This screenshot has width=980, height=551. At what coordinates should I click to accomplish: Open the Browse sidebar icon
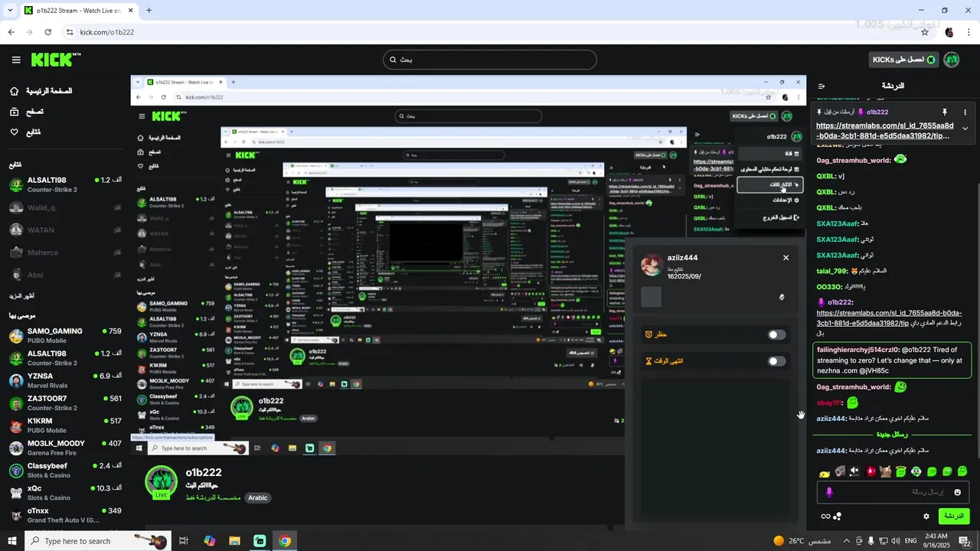click(x=14, y=112)
